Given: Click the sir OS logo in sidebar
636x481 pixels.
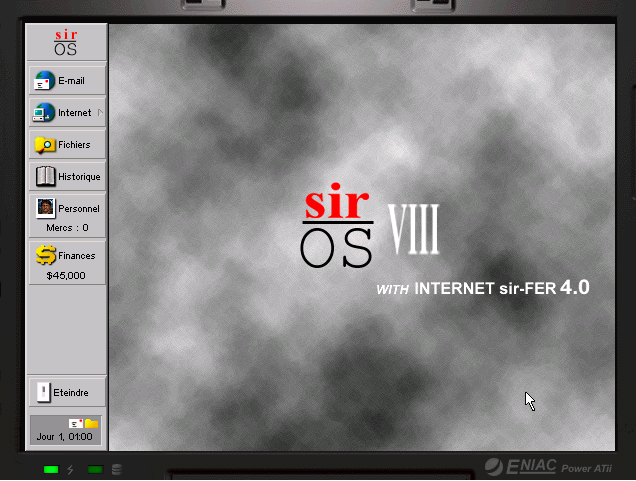Looking at the screenshot, I should [66, 42].
